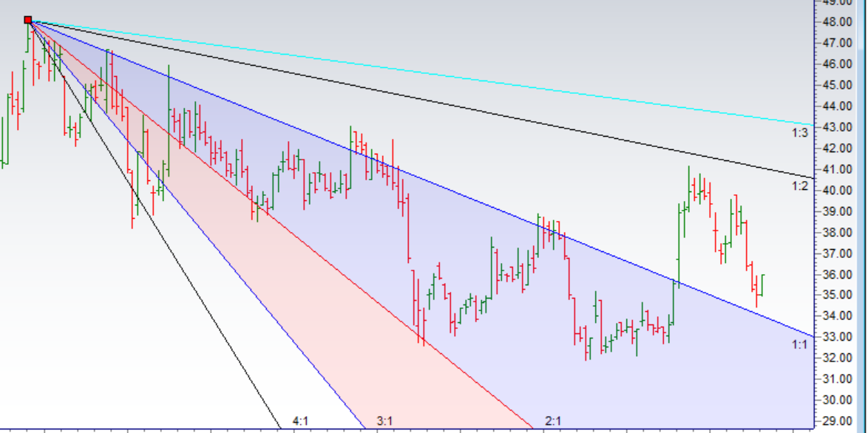Viewport: 868px width, 433px height.
Task: Click the 36.00 price axis label
Action: pos(838,275)
